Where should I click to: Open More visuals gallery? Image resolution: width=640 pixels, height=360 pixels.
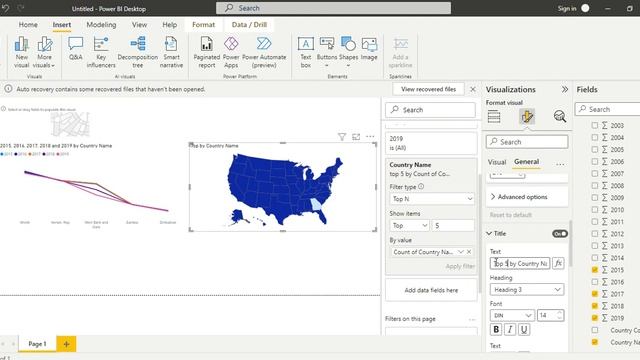44,52
